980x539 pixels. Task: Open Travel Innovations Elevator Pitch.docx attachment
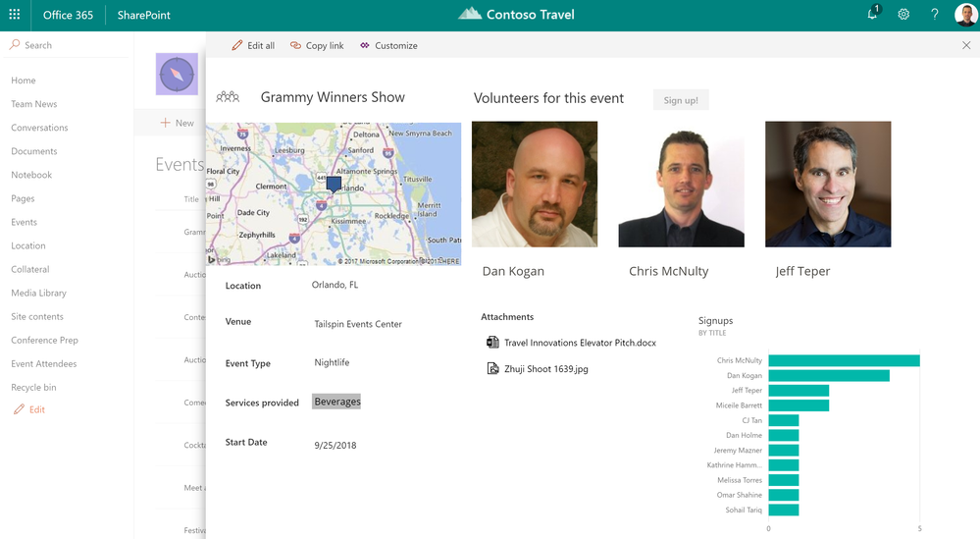coord(580,343)
